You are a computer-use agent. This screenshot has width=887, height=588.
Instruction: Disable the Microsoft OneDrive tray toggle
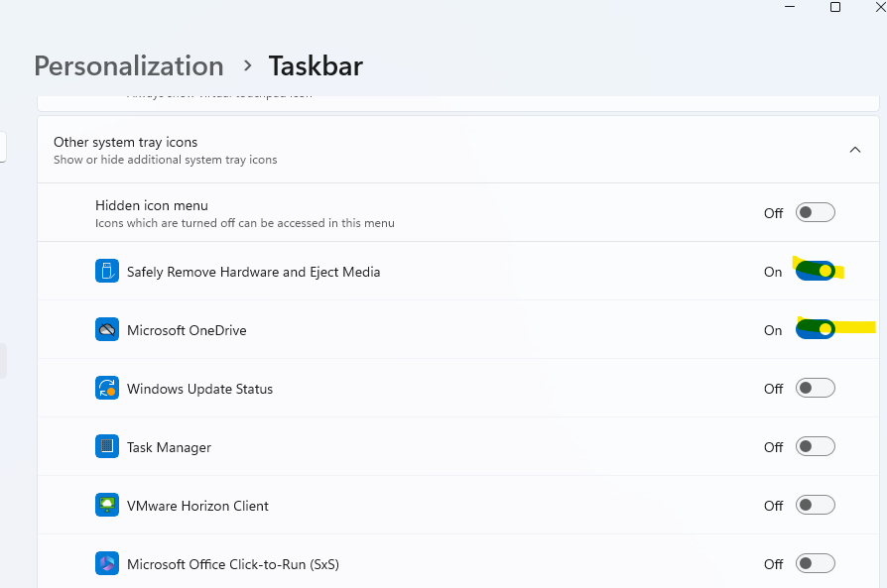(x=815, y=329)
